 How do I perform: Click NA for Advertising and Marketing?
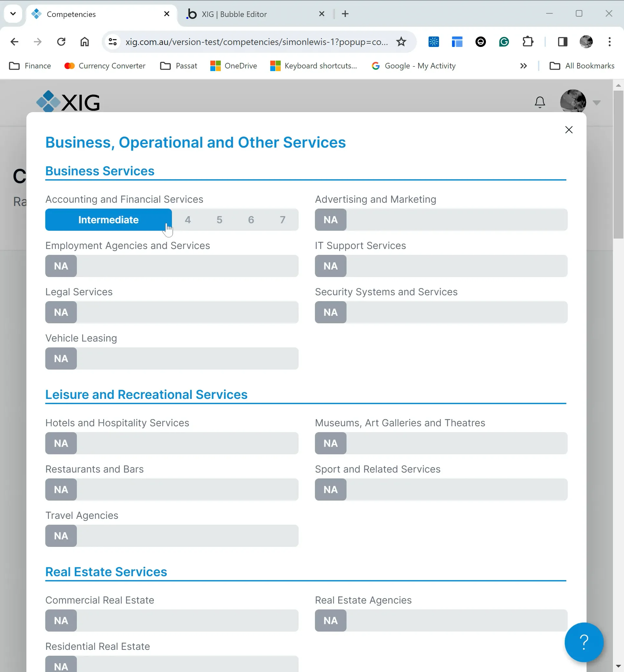tap(331, 220)
